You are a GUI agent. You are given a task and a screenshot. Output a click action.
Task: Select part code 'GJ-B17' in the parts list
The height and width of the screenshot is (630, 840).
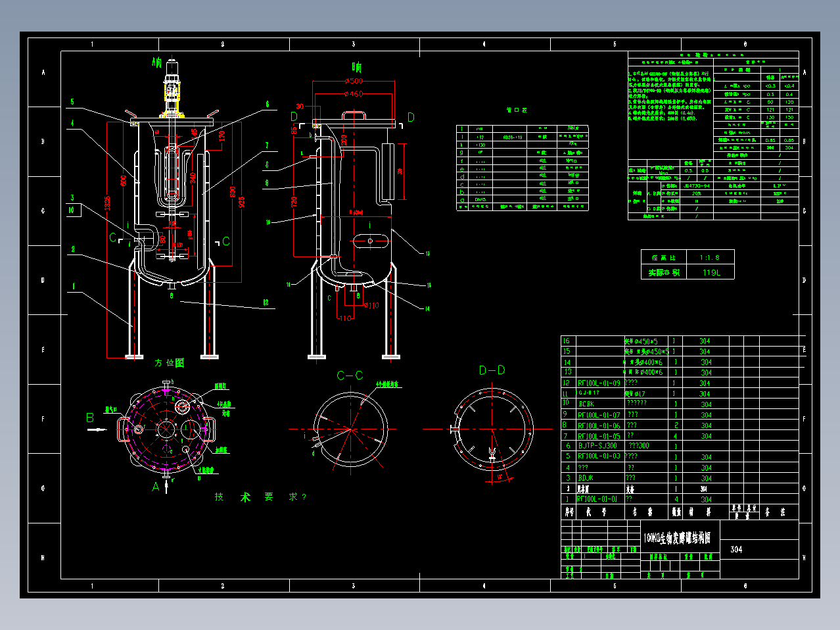(589, 393)
